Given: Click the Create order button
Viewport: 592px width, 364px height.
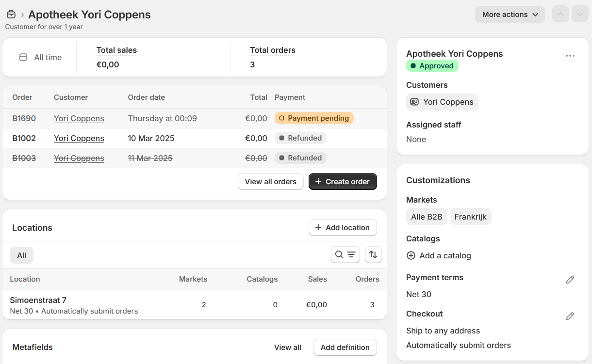Looking at the screenshot, I should [343, 181].
